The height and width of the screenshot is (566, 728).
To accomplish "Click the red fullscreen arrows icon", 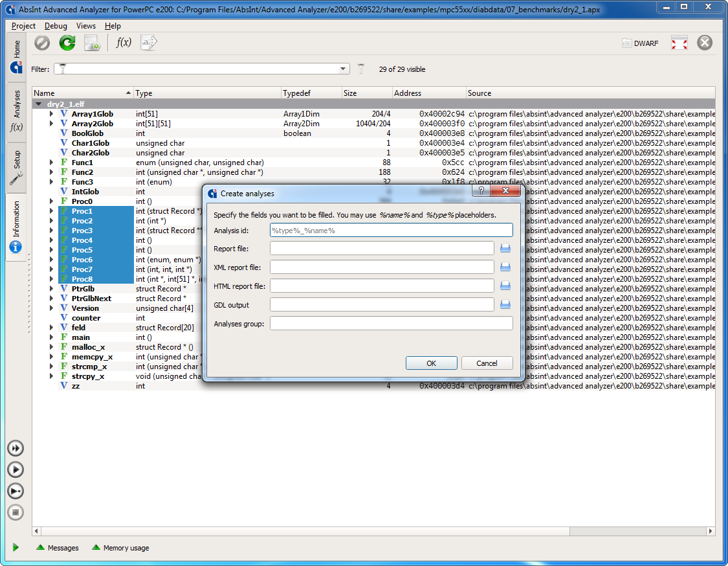I will point(679,43).
